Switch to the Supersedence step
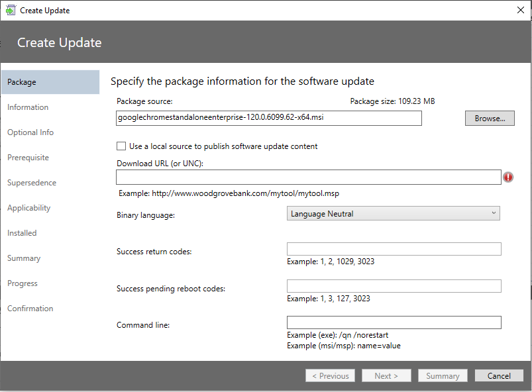Viewport: 532px width, 392px height. pos(32,183)
